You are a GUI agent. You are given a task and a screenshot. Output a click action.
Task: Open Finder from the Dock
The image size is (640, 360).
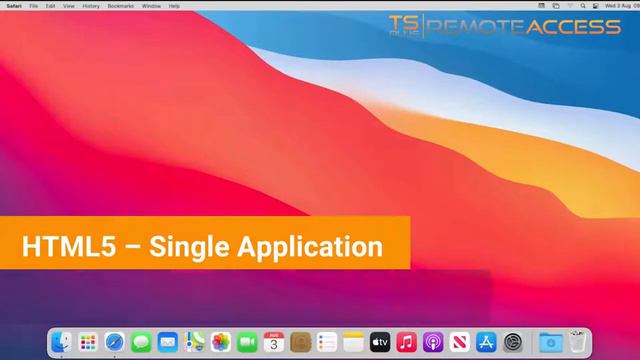click(62, 342)
